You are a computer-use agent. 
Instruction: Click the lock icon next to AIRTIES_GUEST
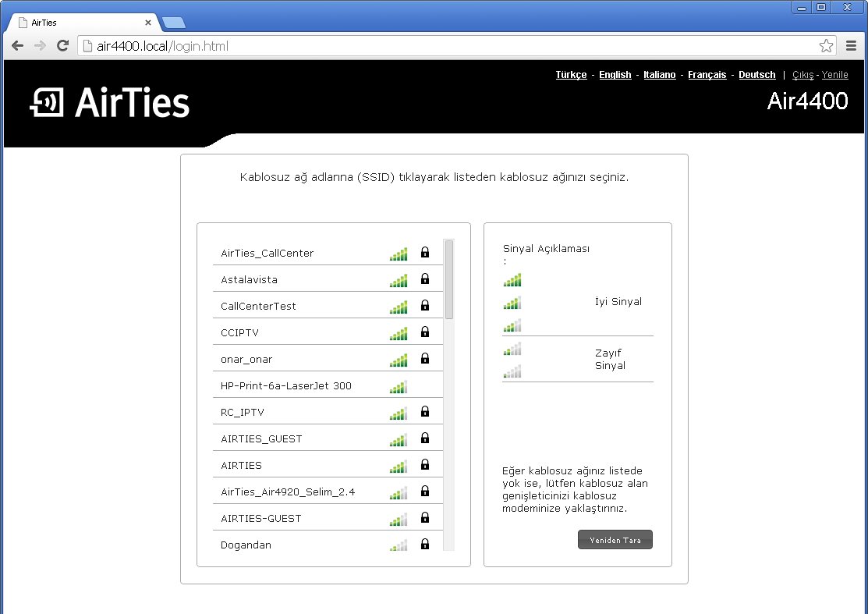[424, 438]
